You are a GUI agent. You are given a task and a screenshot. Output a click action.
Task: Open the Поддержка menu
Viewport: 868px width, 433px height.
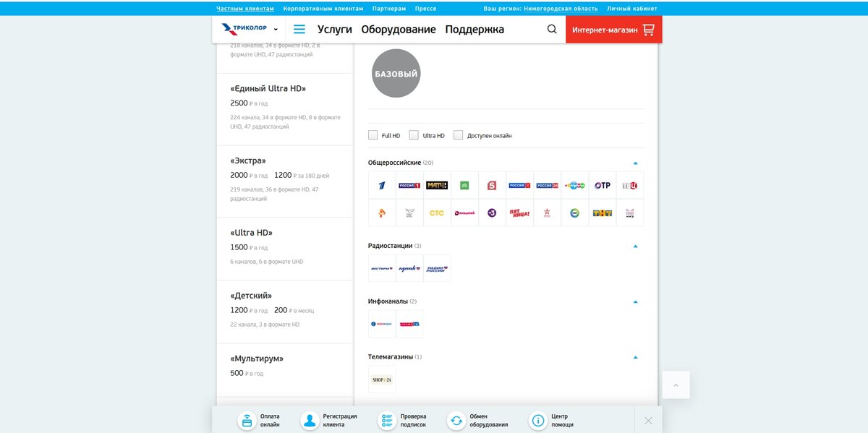click(x=475, y=30)
